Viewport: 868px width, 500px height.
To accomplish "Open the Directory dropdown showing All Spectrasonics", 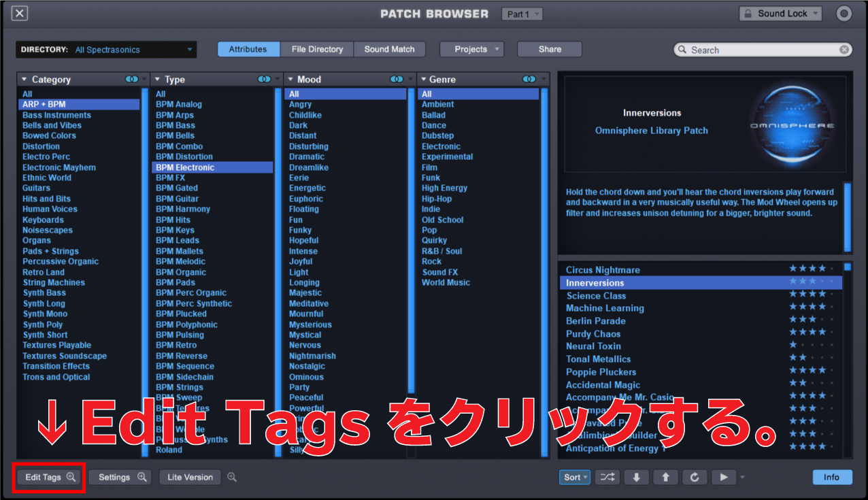I will click(106, 50).
